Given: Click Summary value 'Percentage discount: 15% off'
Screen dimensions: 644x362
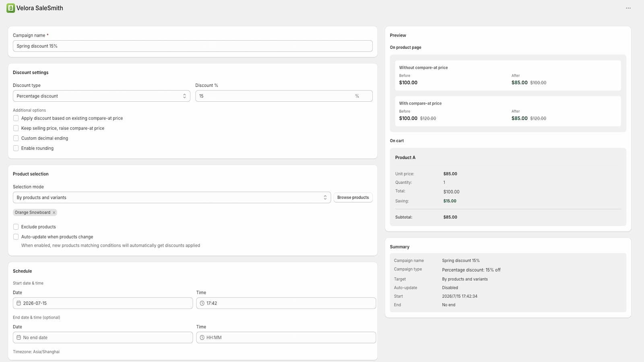Looking at the screenshot, I should point(471,270).
